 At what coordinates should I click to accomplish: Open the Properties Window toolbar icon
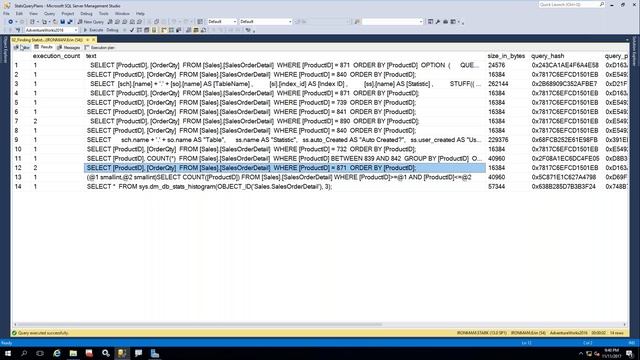point(430,22)
